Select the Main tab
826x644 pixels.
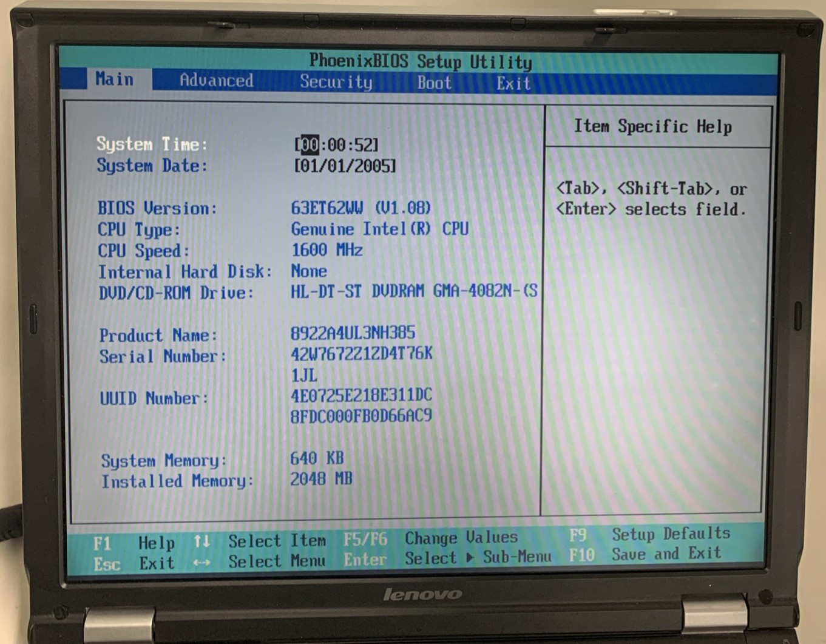(114, 79)
